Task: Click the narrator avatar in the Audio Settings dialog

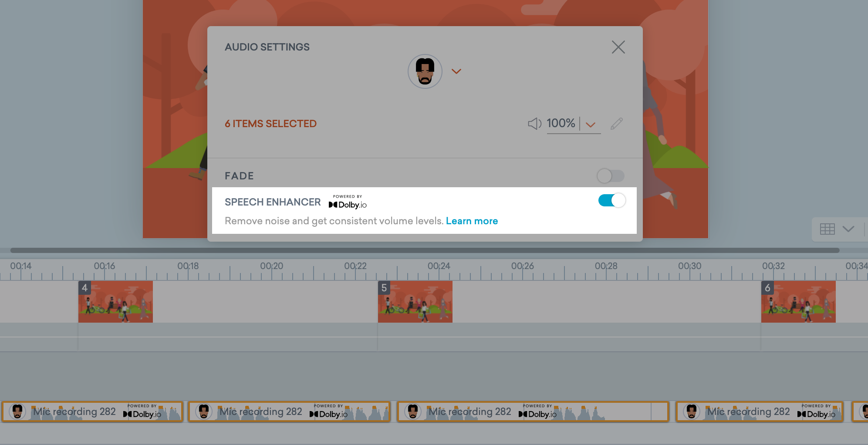Action: tap(425, 71)
